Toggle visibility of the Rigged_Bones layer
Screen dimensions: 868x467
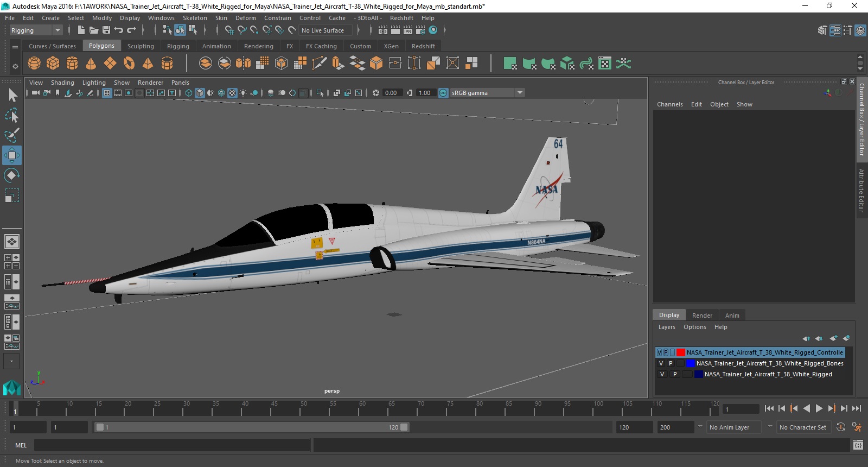(661, 363)
